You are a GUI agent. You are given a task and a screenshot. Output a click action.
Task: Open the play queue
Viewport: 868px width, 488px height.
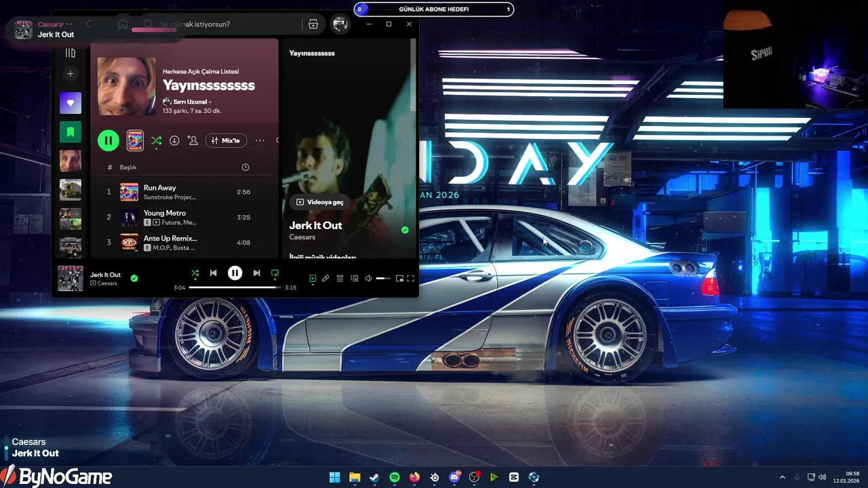tap(340, 279)
